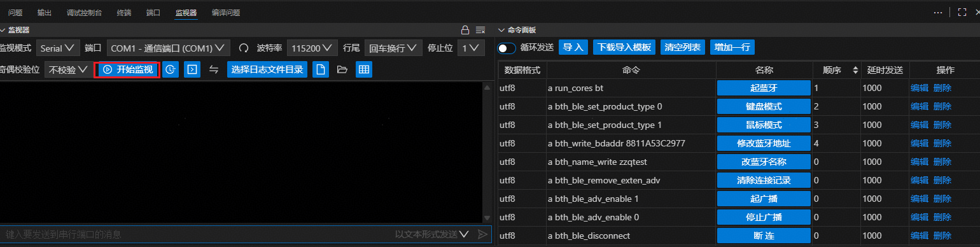The width and height of the screenshot is (980, 247).
Task: Send the 断 连 command
Action: 764,236
